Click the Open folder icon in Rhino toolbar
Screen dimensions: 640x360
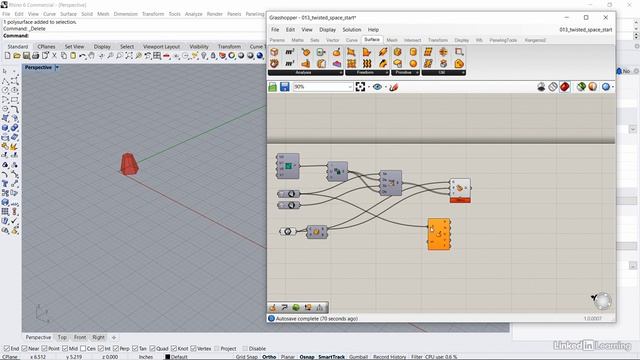tap(17, 56)
